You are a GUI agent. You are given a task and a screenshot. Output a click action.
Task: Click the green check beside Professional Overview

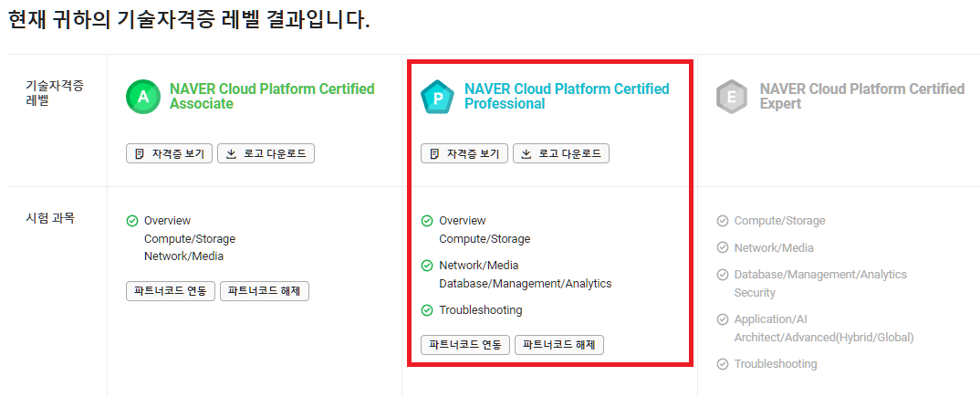427,221
